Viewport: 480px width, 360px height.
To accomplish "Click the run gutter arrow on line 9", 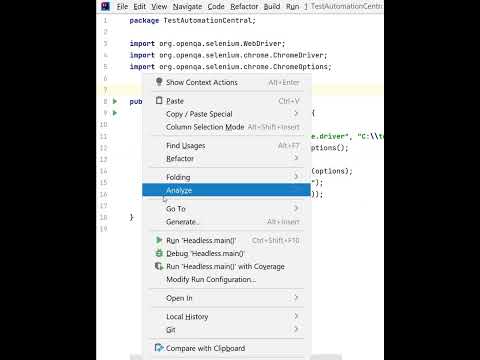I will pyautogui.click(x=115, y=113).
